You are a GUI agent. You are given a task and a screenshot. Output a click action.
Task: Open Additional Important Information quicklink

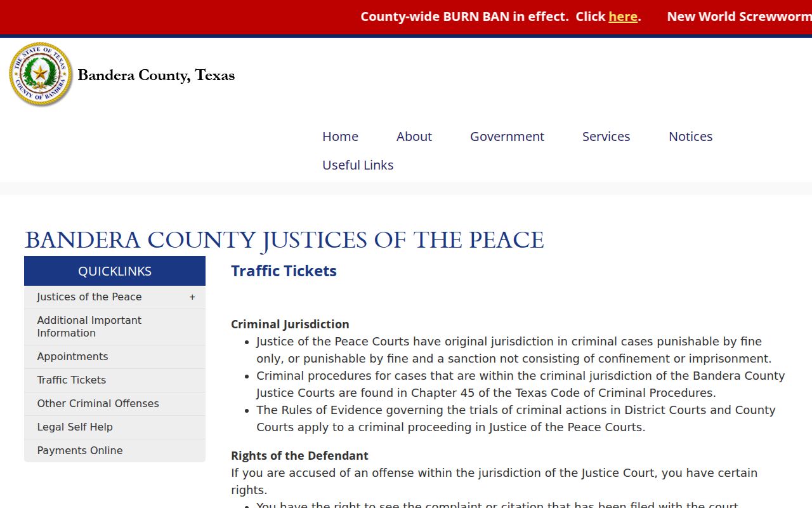(115, 327)
